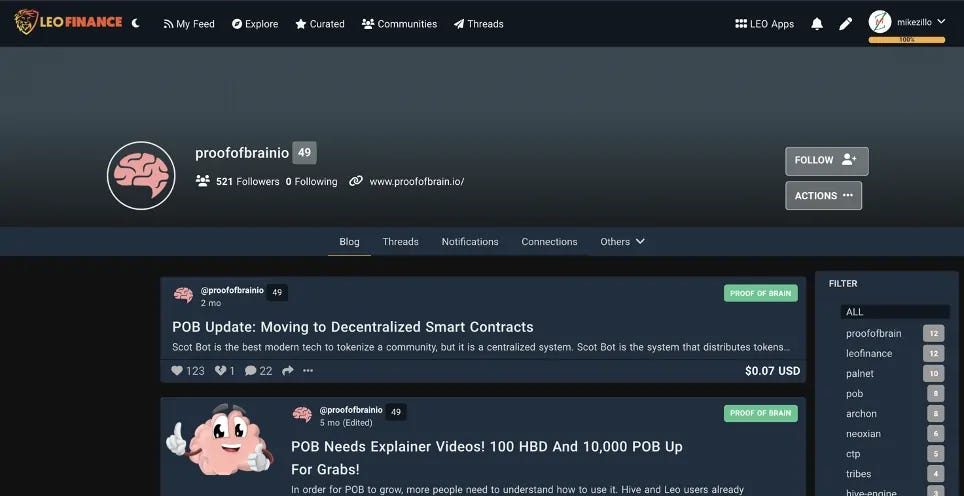Open Communities in top navigation

pos(400,24)
